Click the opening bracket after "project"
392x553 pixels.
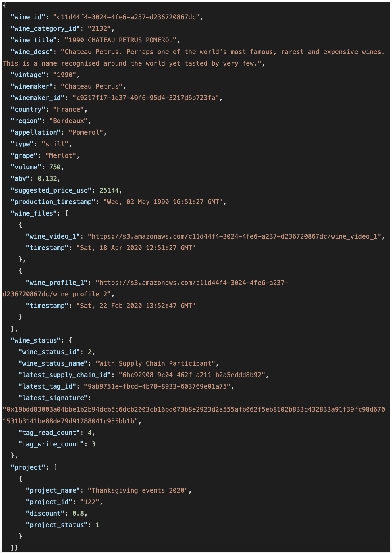click(x=55, y=468)
